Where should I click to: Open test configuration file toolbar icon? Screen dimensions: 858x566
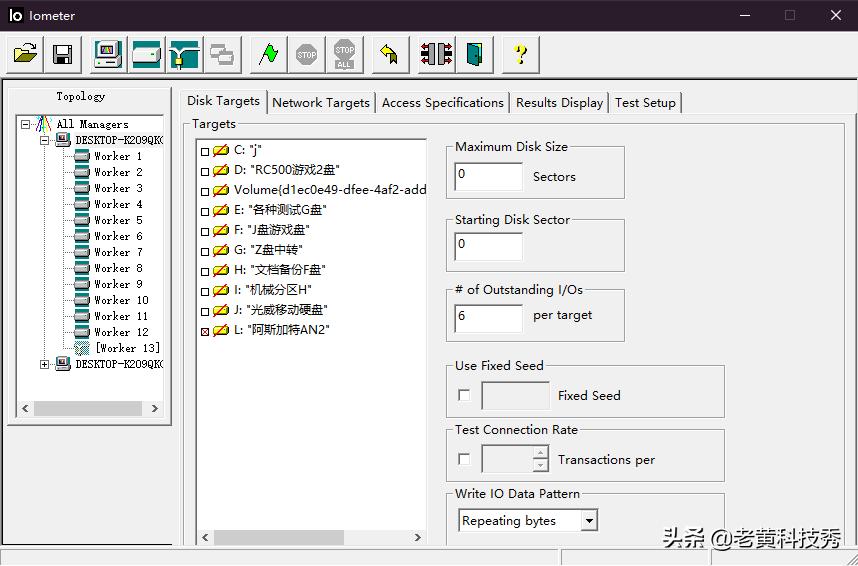point(25,55)
